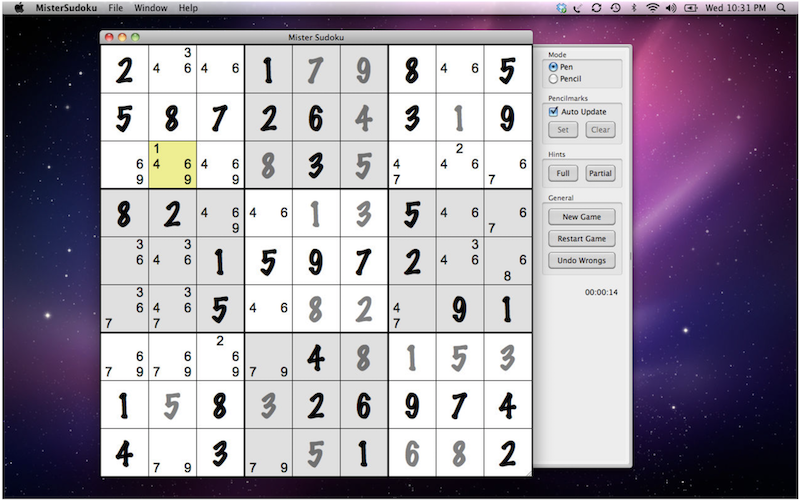Select the cell with pencilmarks 3 6 7

coord(124,309)
